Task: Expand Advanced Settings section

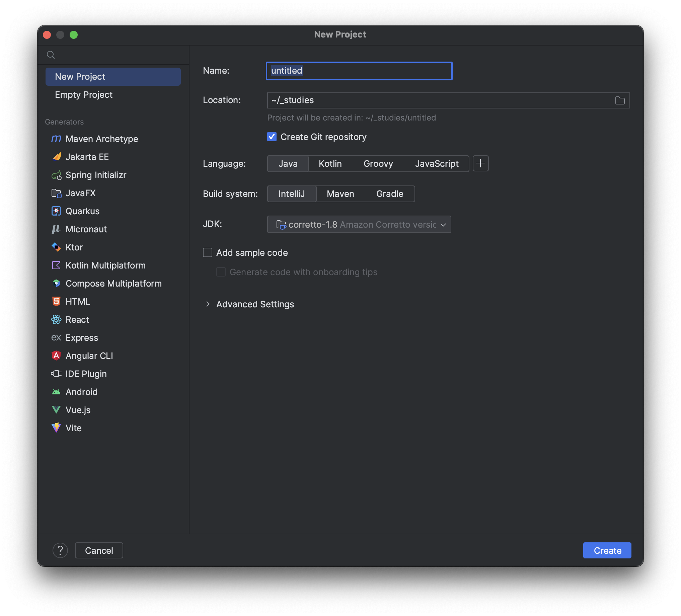Action: pos(208,304)
